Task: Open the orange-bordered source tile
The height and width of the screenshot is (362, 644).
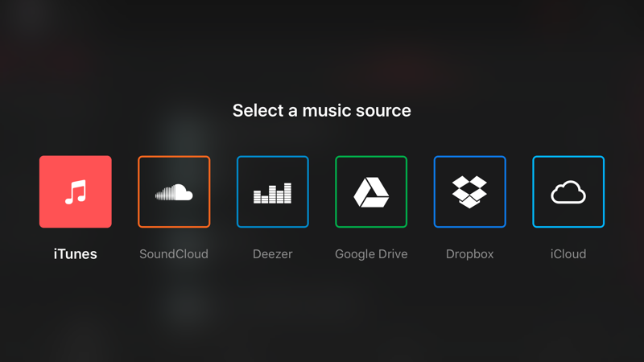Action: click(x=174, y=192)
